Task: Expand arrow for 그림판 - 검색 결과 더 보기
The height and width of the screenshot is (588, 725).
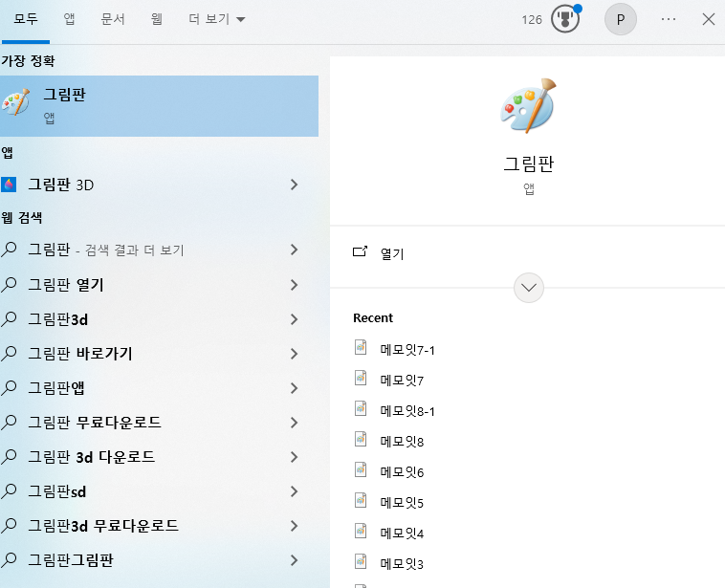Action: click(294, 250)
